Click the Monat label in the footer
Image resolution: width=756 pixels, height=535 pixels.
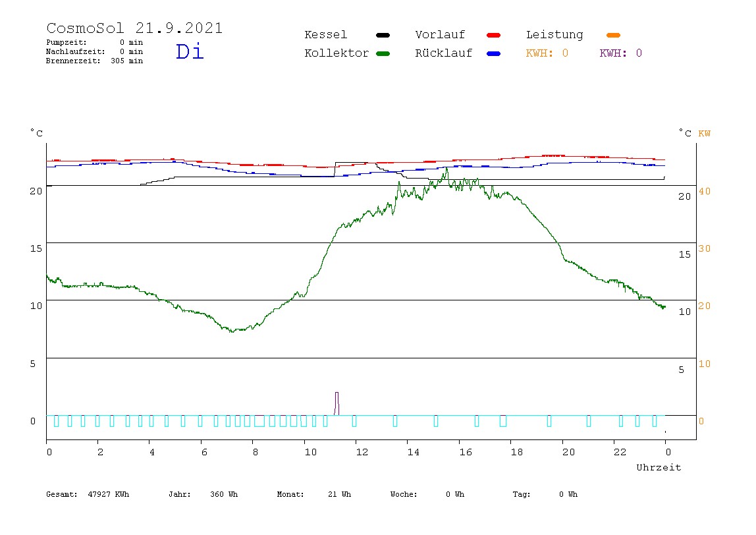pos(290,494)
